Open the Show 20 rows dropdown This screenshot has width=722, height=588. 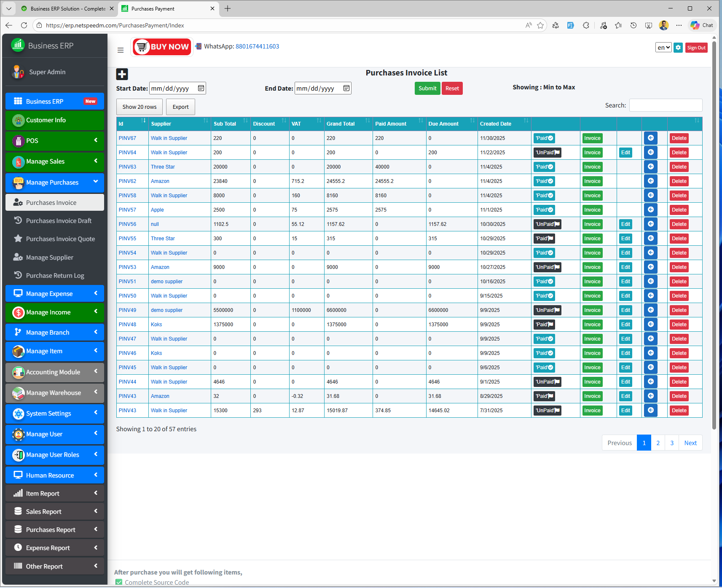(x=140, y=107)
